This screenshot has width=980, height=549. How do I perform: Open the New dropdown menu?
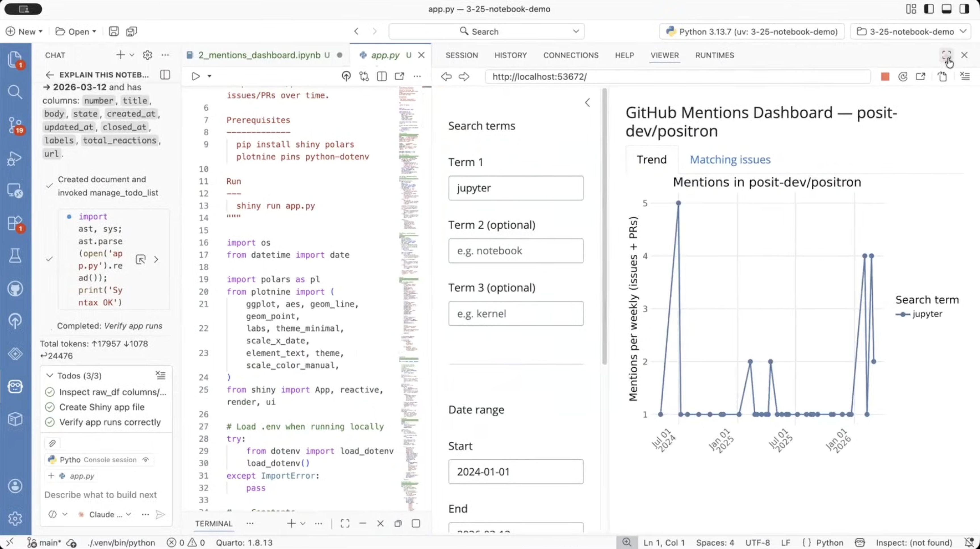tap(24, 32)
